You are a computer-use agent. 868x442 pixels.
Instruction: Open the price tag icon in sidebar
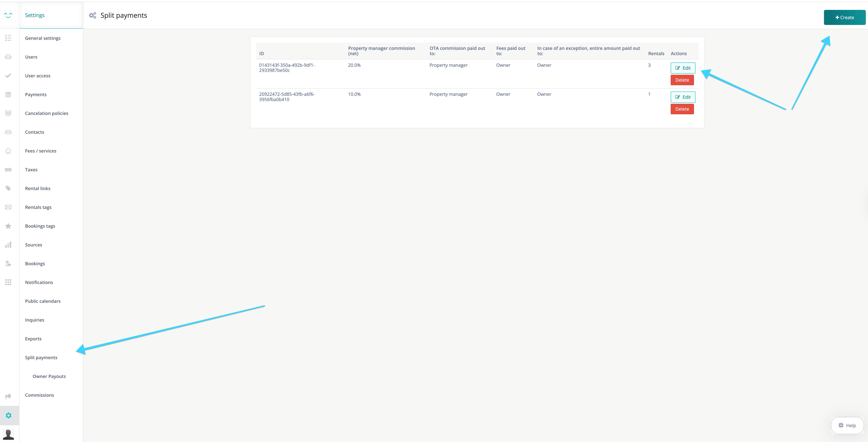(8, 188)
